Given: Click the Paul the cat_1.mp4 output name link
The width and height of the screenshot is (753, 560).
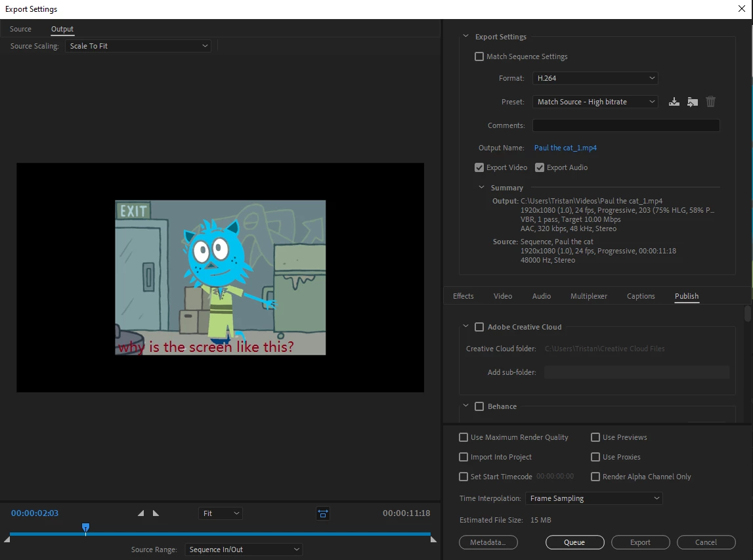Looking at the screenshot, I should (565, 148).
